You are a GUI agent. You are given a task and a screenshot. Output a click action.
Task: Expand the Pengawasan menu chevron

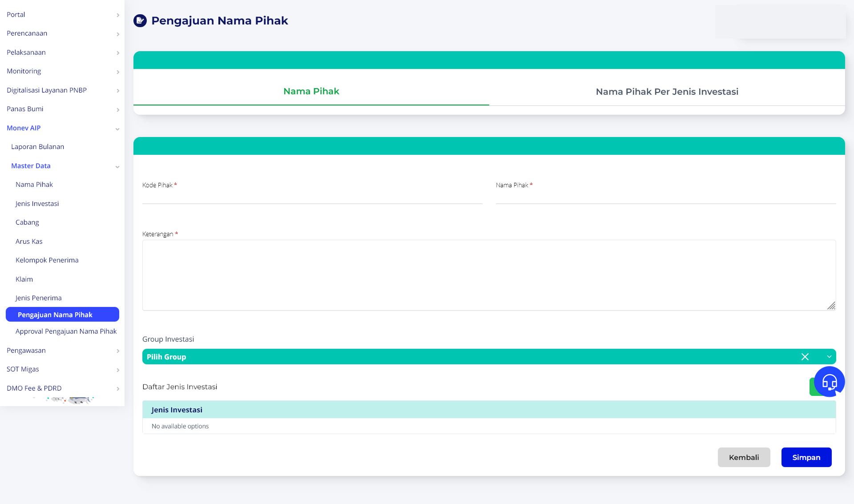click(x=118, y=351)
